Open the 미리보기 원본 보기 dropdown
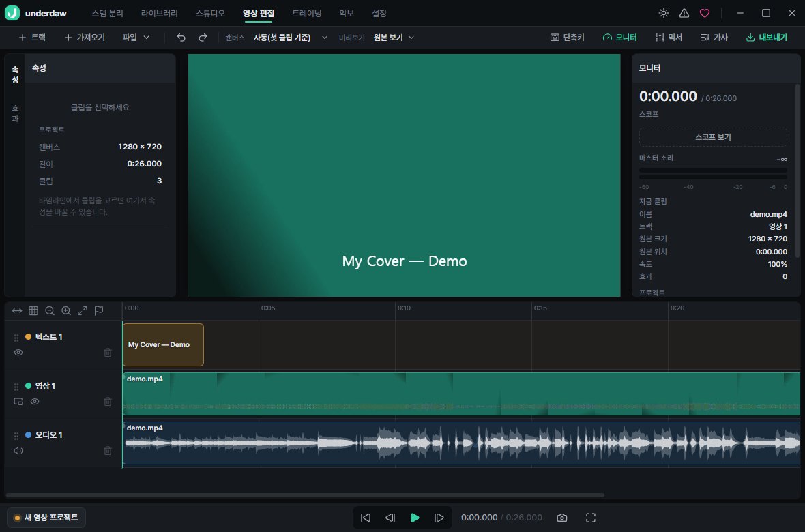The height and width of the screenshot is (532, 805). tap(394, 38)
